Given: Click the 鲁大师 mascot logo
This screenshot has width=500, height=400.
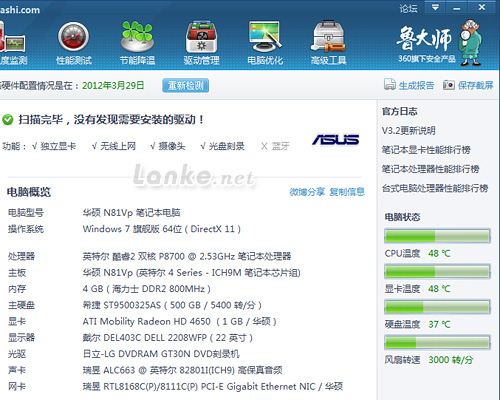Looking at the screenshot, I should point(470,42).
